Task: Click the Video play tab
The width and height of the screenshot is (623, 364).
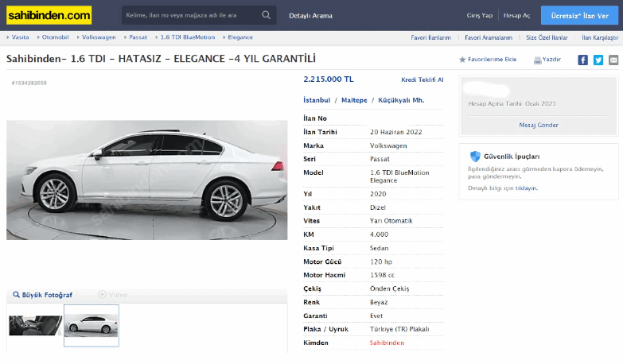Action: (113, 295)
